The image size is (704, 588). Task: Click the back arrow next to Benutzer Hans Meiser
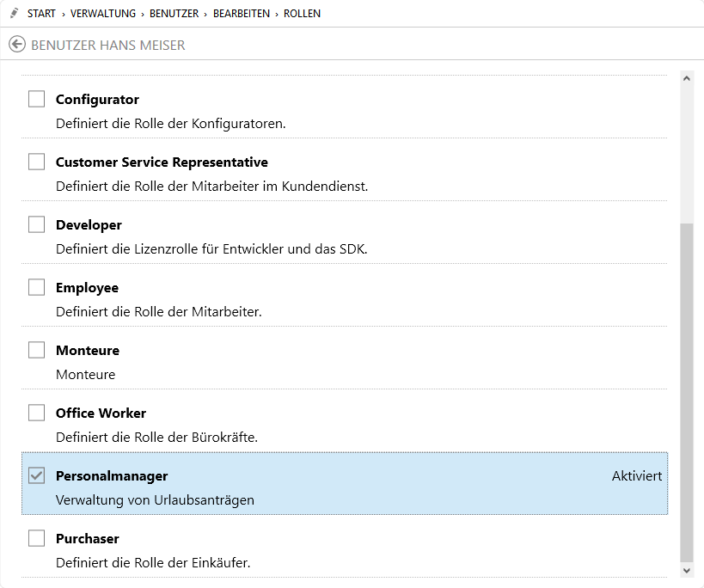pos(17,45)
